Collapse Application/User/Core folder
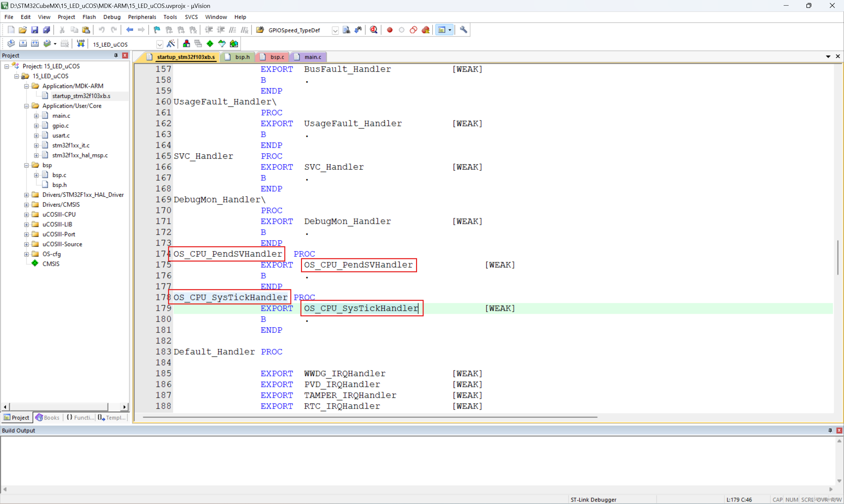 pos(26,106)
